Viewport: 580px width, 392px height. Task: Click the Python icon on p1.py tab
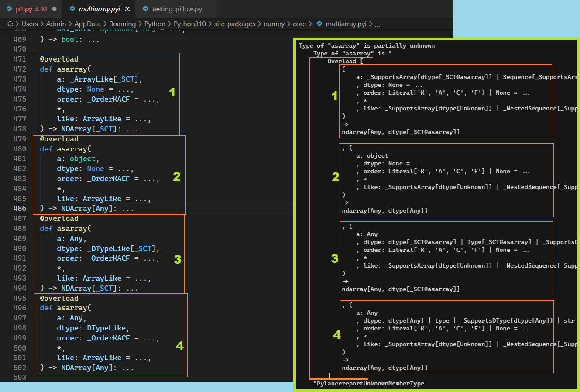9,9
